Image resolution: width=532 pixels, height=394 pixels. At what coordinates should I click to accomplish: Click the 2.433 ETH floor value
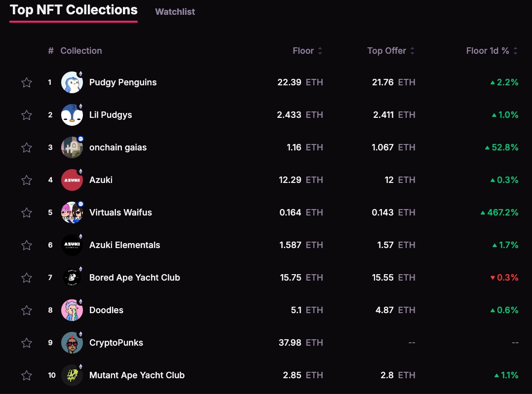pos(300,115)
